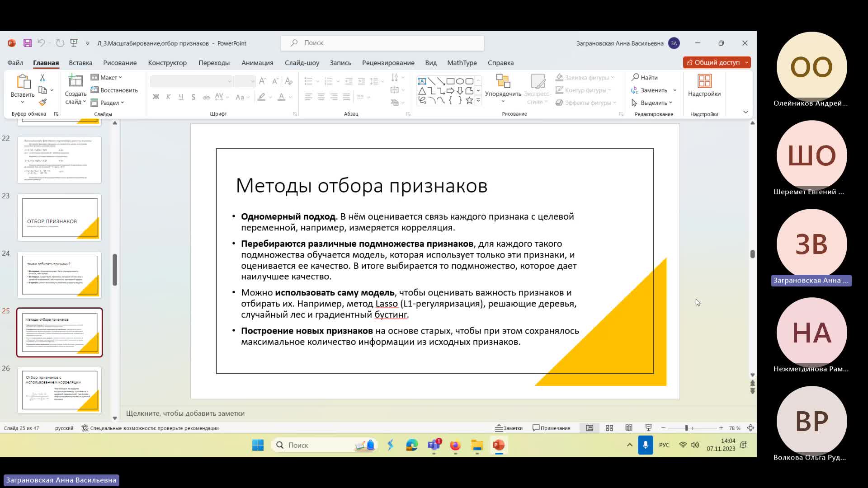Click Найти search magnifier button

[x=645, y=77]
